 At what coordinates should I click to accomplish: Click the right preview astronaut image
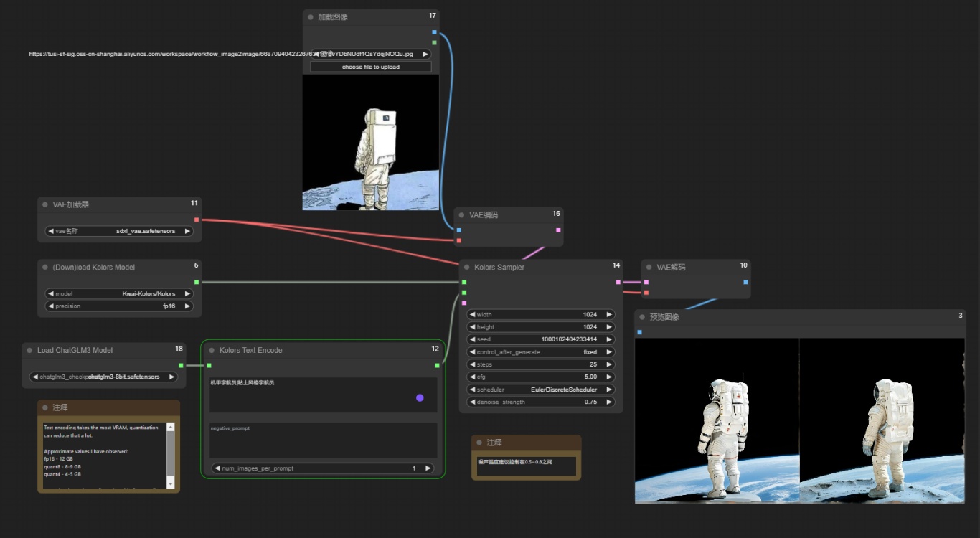pyautogui.click(x=882, y=420)
